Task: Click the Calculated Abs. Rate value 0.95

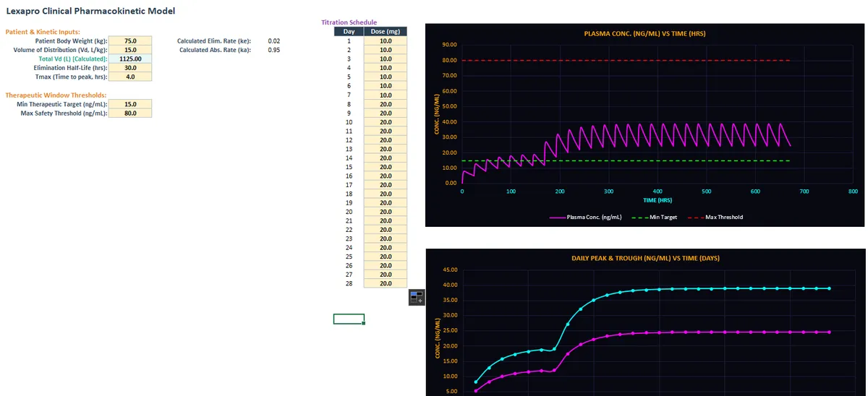Action: pyautogui.click(x=274, y=50)
